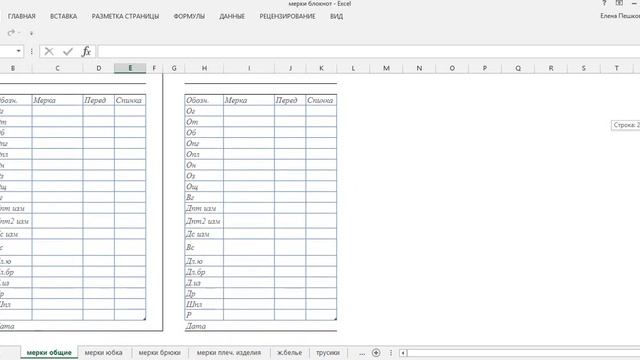Screen dimensions: 640x360
Task: Switch to sheet мерки брюки
Action: pos(159,353)
